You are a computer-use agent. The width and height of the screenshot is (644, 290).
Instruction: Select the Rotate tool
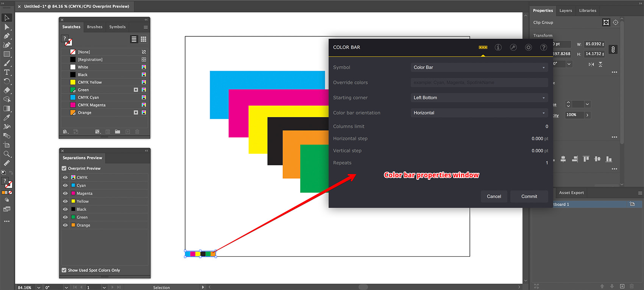(7, 81)
